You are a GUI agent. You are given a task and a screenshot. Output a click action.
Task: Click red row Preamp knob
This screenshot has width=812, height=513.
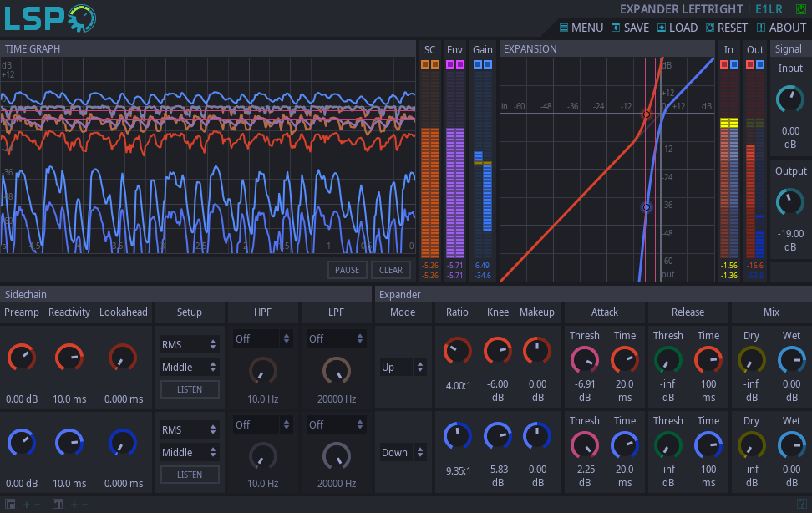22,357
